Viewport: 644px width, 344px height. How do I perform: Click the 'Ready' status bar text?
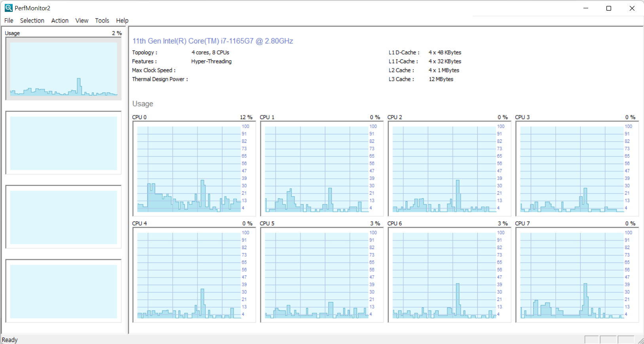(10, 340)
